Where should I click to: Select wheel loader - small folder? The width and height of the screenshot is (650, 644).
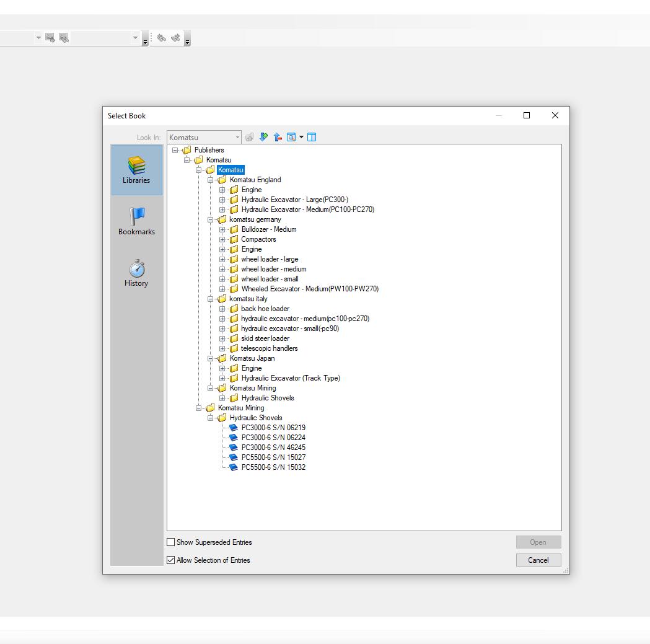click(270, 279)
